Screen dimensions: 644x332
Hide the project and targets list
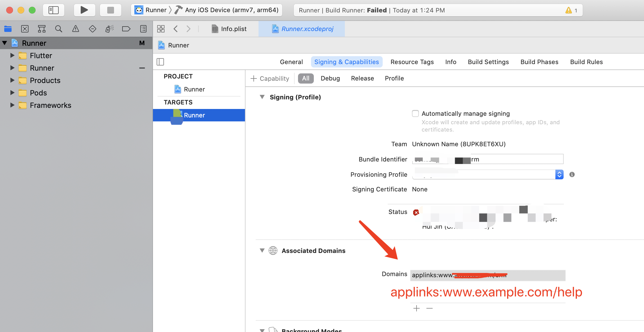tap(160, 62)
